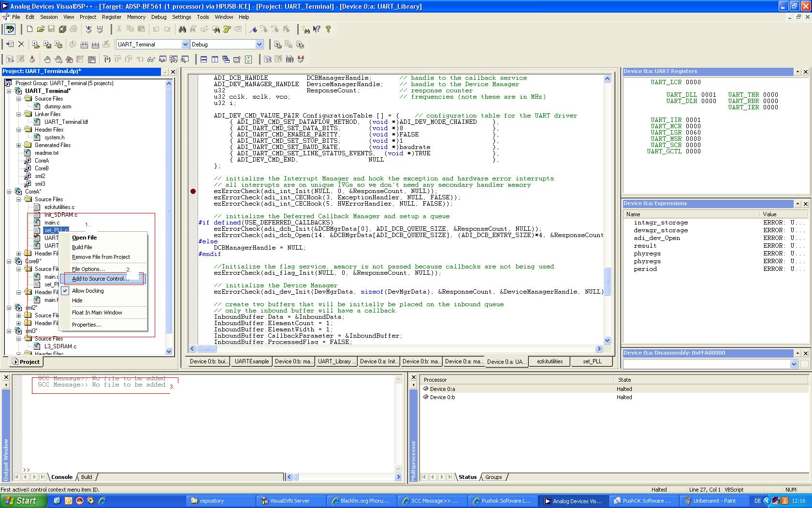Click the editor vertical scrollbar down arrow
Viewport: 812px width, 508px height.
click(x=607, y=341)
